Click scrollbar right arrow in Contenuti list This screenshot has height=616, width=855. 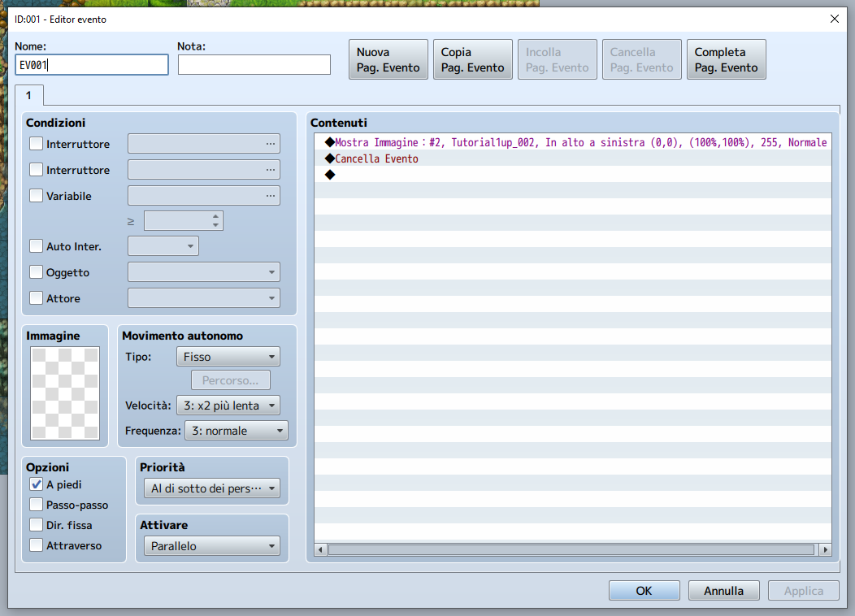coord(825,550)
